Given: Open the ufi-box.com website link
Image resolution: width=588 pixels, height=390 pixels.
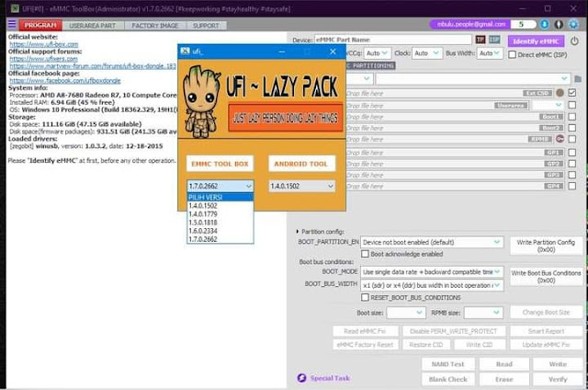Looking at the screenshot, I should (x=44, y=44).
